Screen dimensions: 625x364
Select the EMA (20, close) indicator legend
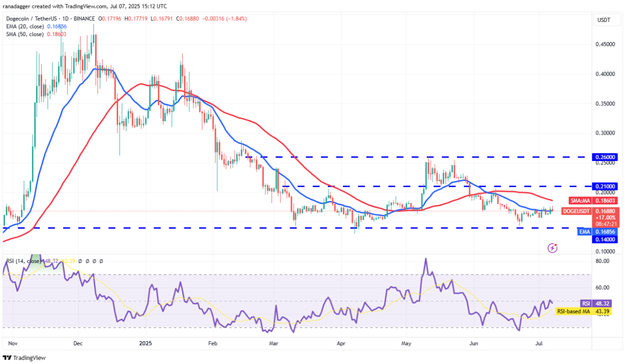26,27
